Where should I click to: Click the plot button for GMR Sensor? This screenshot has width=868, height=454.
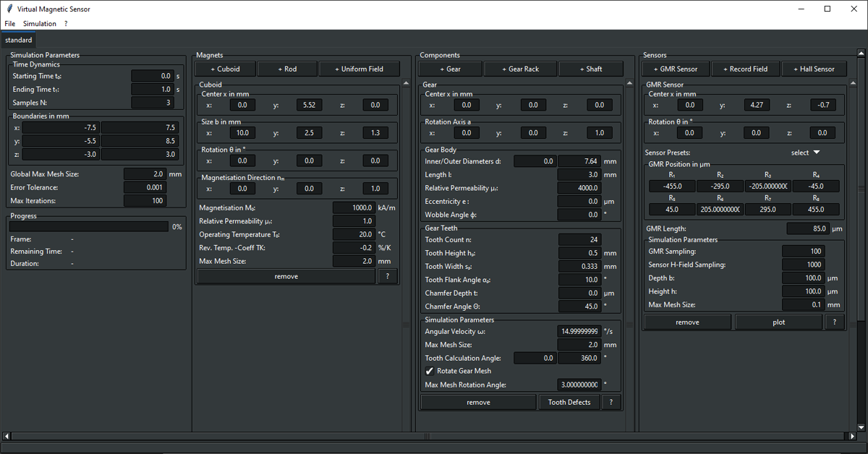(x=778, y=322)
